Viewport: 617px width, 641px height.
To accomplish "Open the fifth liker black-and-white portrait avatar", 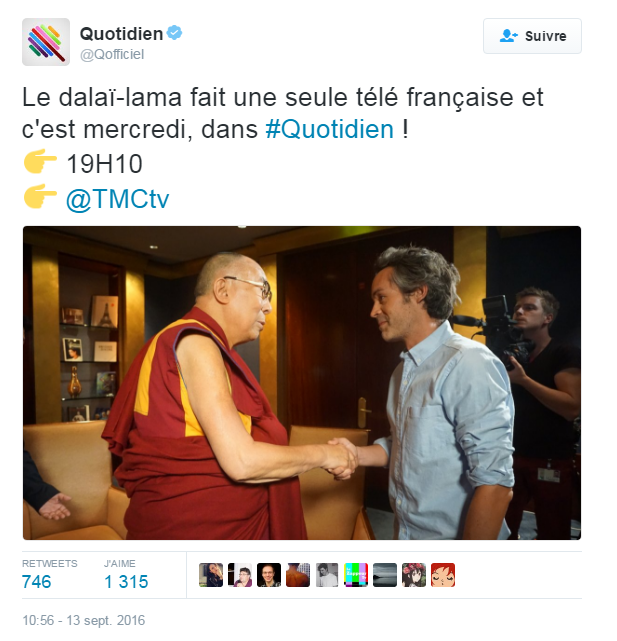I will coord(327,575).
